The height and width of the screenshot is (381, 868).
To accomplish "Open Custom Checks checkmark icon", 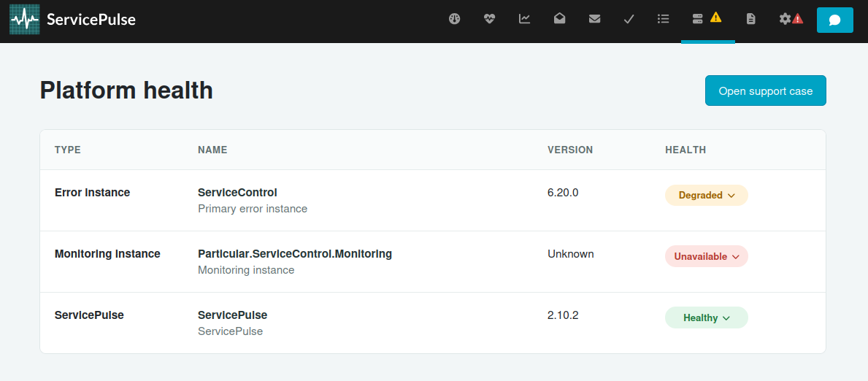I will coord(629,20).
